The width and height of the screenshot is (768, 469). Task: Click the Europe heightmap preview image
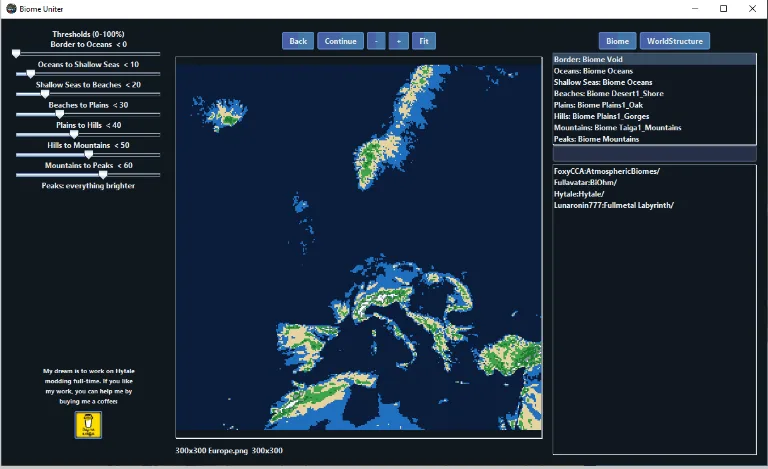click(x=359, y=247)
